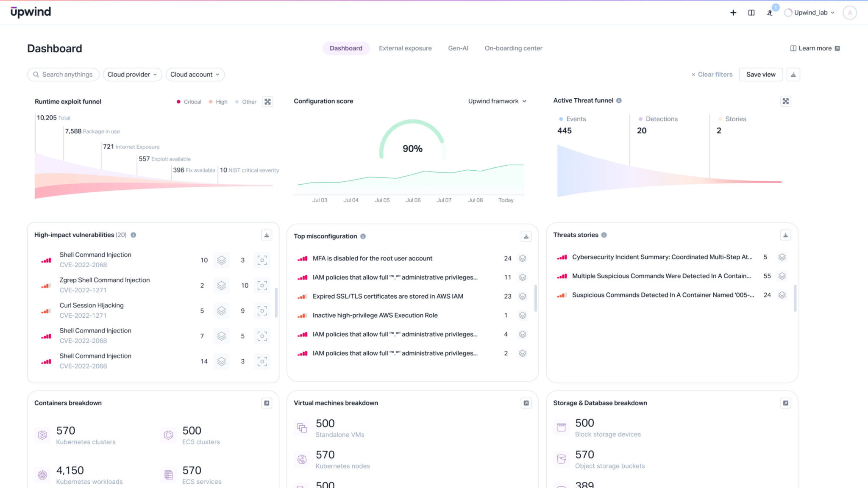Enable the Other severity legend filter
Screen dimensions: 868x488
coord(246,102)
